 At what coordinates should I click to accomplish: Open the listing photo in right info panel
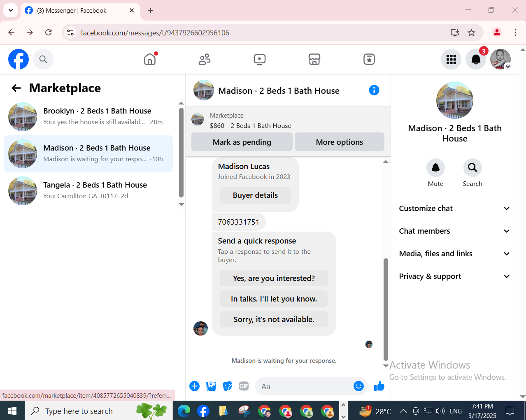point(454,100)
